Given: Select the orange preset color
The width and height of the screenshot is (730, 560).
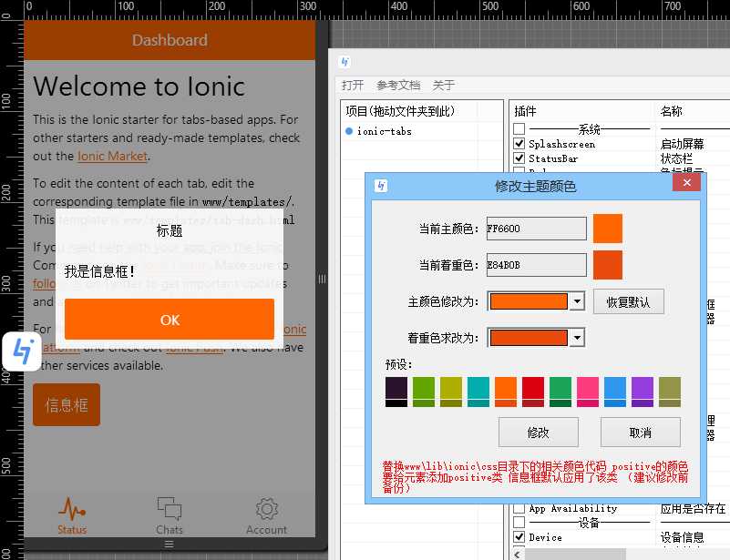Looking at the screenshot, I should coord(506,392).
